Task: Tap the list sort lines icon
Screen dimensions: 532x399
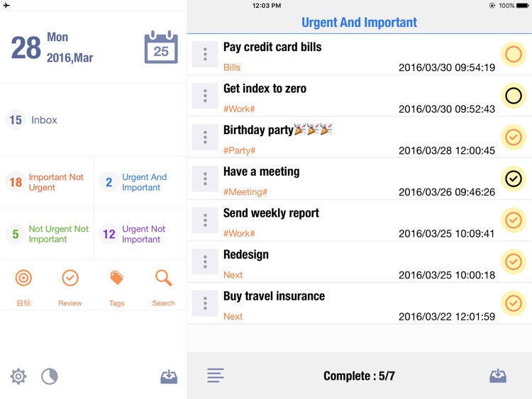Action: tap(216, 376)
